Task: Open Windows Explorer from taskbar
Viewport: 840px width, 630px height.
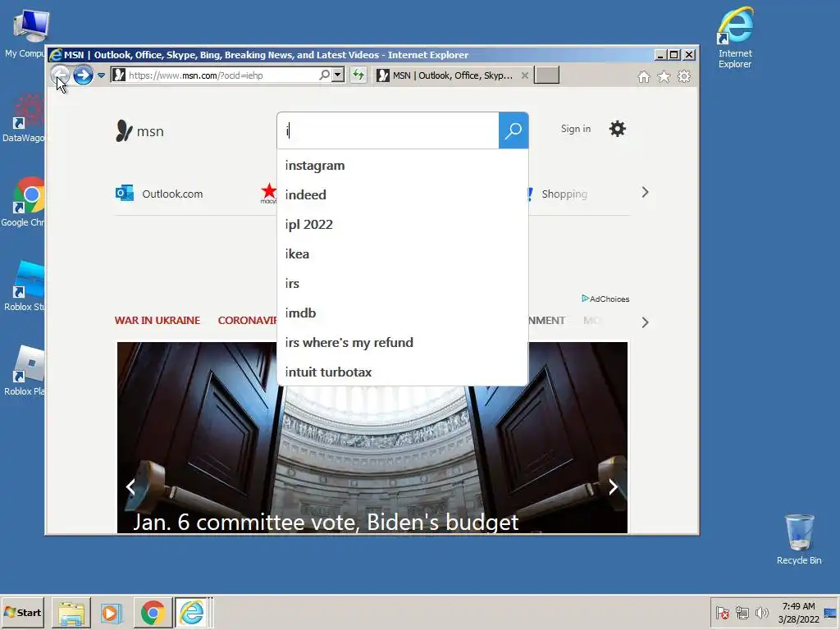Action: [71, 612]
